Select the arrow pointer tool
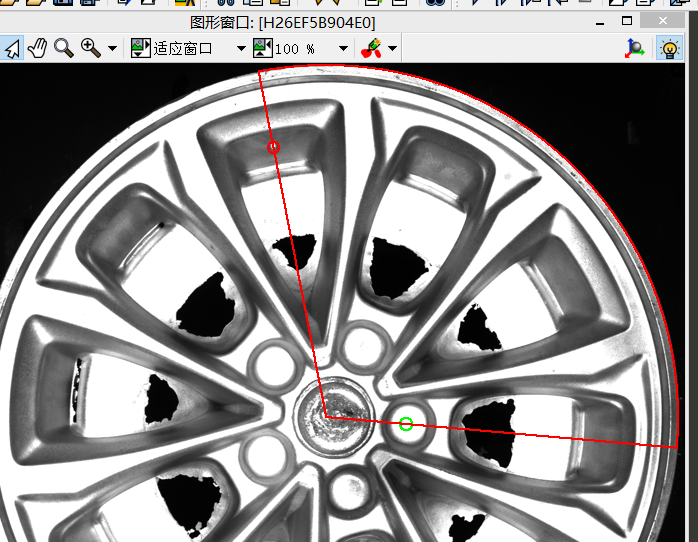The width and height of the screenshot is (698, 542). pyautogui.click(x=12, y=48)
